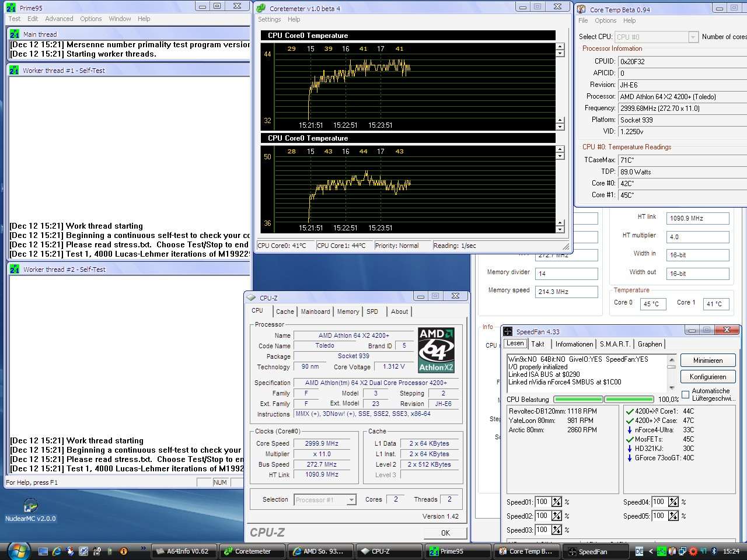Viewport: 747px width, 560px height.
Task: Click Speed04 spinner arrows in SpeedFan
Action: (x=673, y=502)
